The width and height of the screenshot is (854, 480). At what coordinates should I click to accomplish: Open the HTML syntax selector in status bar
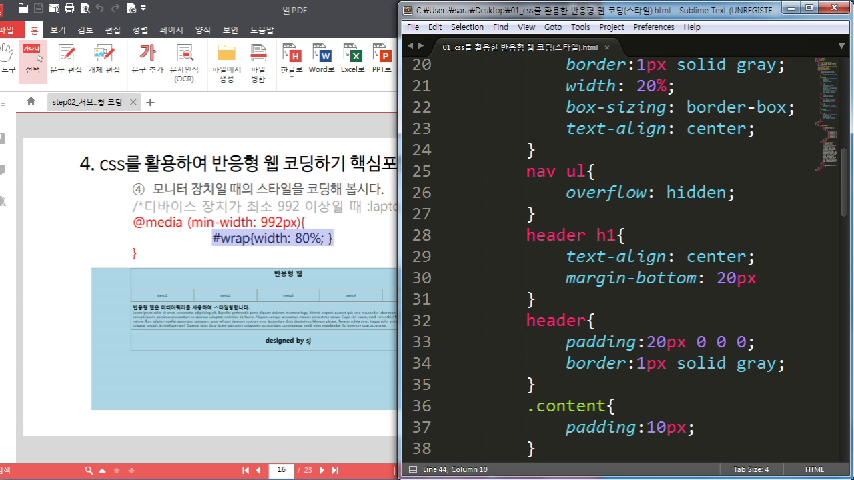click(814, 469)
